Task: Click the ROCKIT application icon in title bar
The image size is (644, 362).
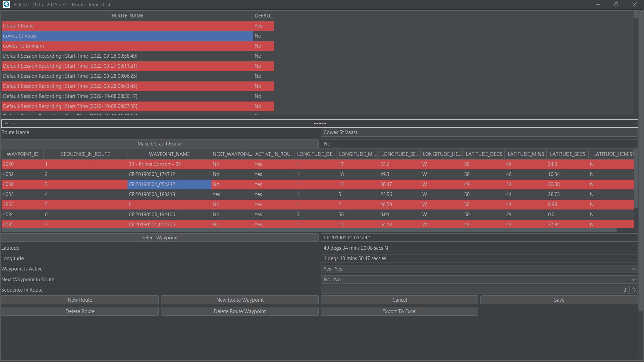Action: (6, 4)
